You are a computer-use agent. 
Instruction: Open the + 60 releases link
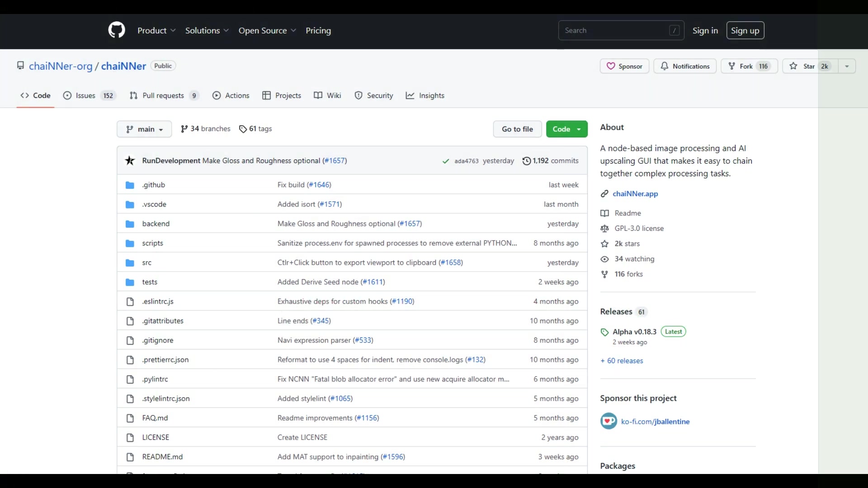(622, 361)
